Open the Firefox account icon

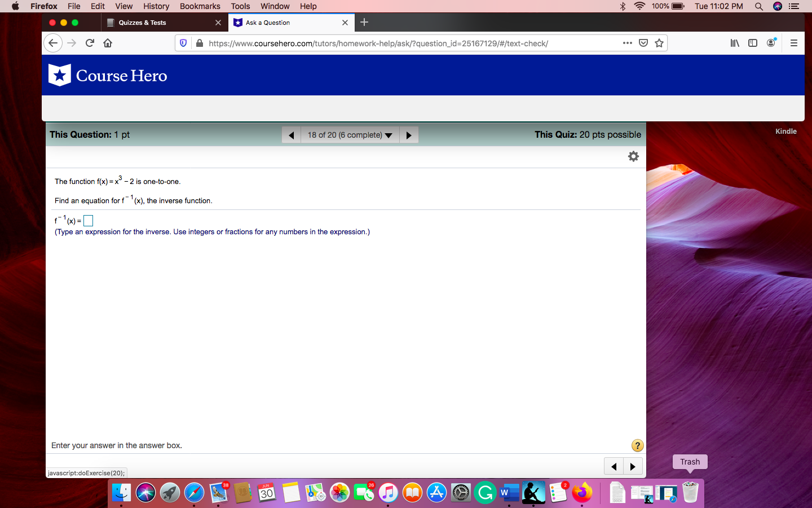coord(771,43)
